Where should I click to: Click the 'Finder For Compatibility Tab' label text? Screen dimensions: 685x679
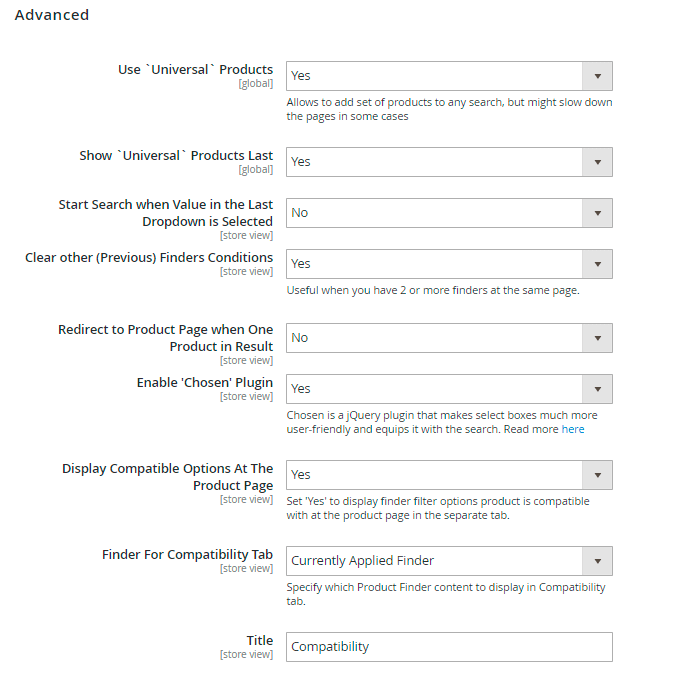pyautogui.click(x=187, y=555)
